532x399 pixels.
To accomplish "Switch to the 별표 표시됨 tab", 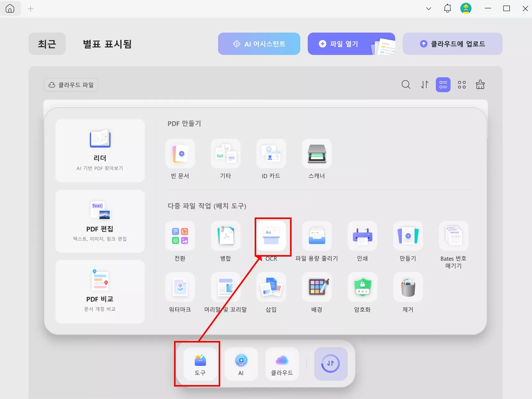I will coord(107,44).
